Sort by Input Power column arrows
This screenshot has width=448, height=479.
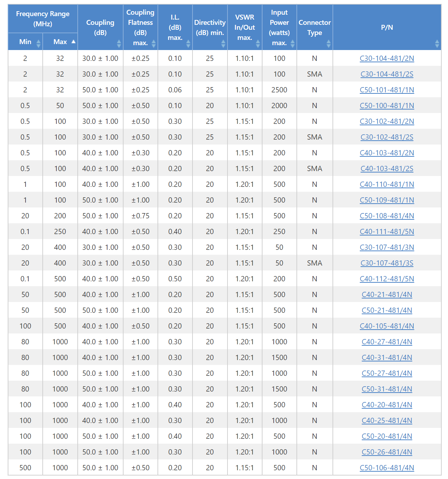click(293, 44)
